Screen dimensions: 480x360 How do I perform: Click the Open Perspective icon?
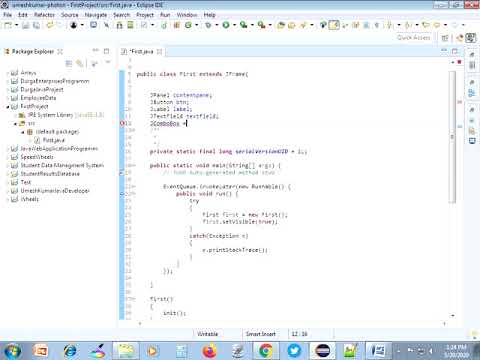coord(445,38)
